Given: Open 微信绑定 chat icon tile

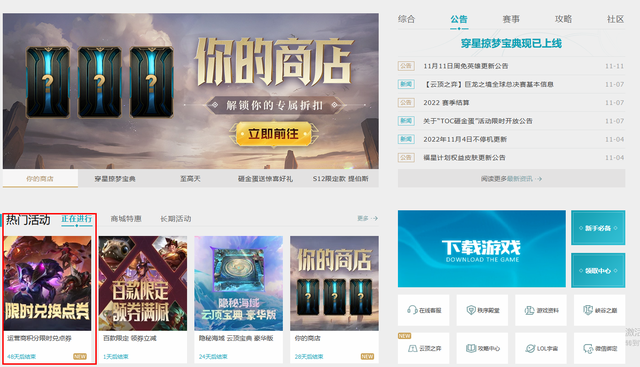Looking at the screenshot, I should click(x=599, y=348).
